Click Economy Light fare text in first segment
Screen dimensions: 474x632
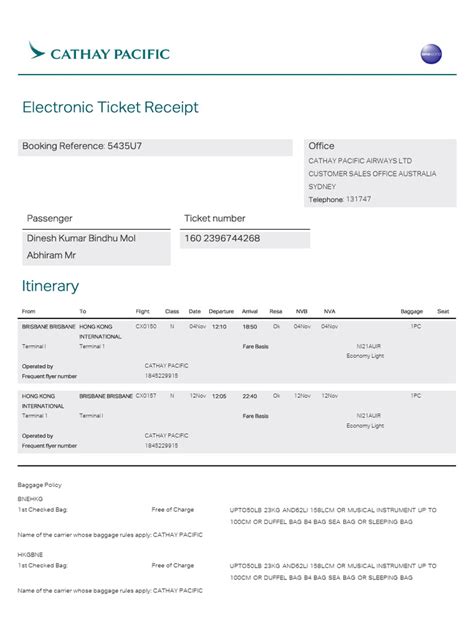coord(365,356)
